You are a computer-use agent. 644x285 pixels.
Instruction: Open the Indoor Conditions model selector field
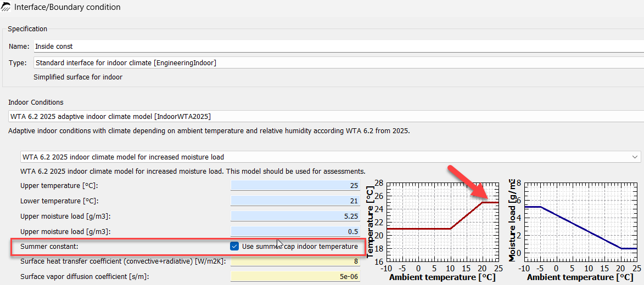[x=326, y=116]
